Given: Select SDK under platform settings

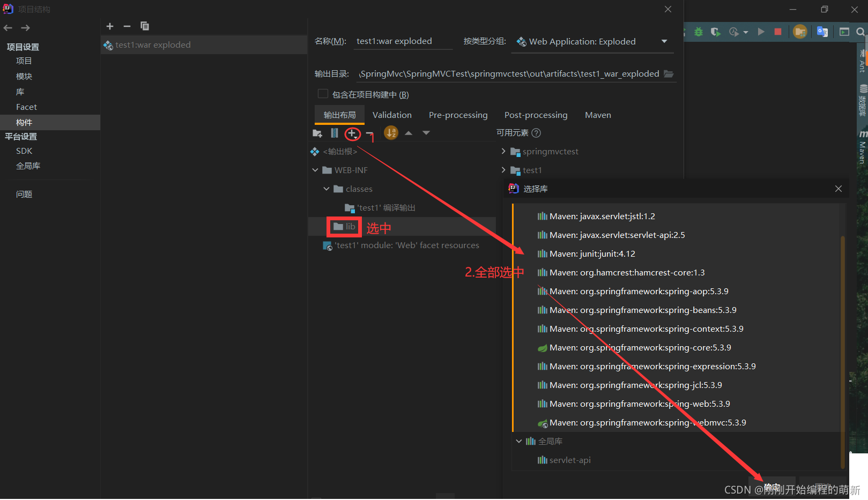Looking at the screenshot, I should (24, 151).
